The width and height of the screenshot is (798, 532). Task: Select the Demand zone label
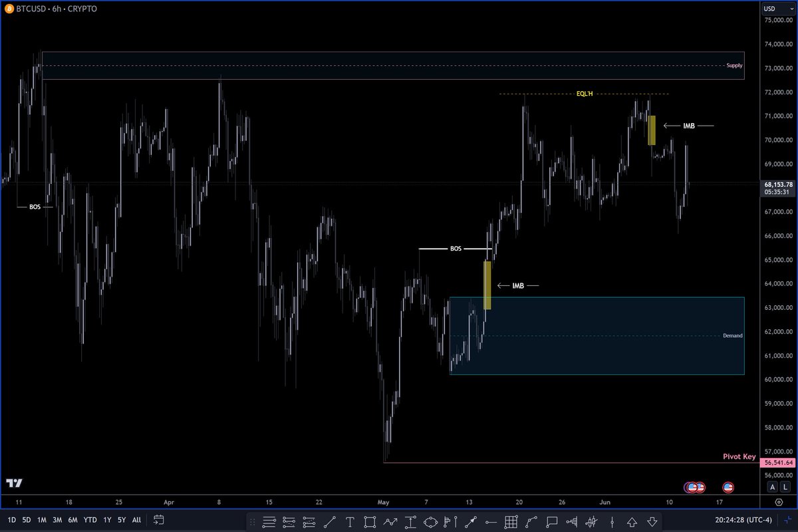[x=732, y=336]
